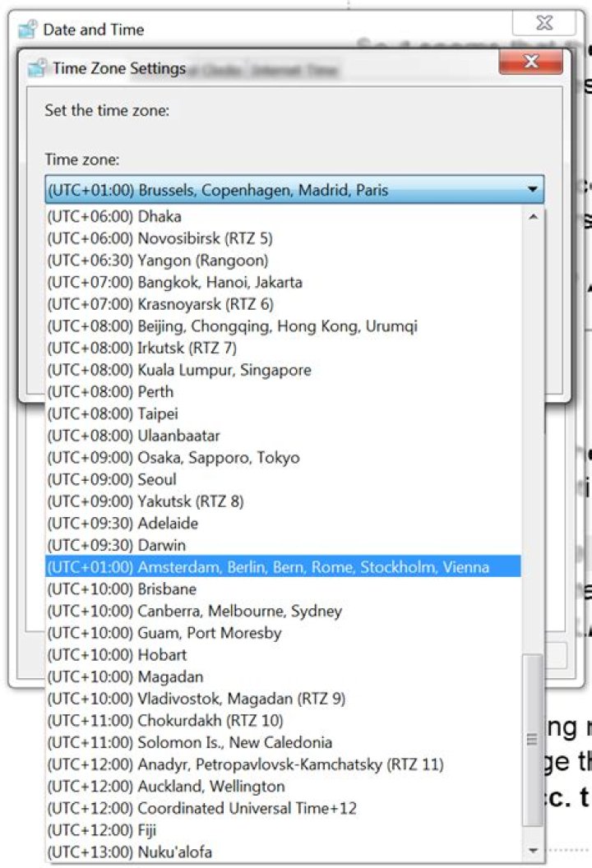
Task: Pick (UTC+11:00) Chokurdakh (RTZ 10)
Action: point(283,721)
